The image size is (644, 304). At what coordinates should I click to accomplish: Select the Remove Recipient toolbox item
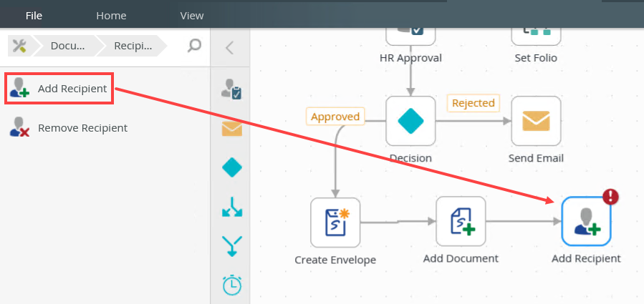(x=69, y=128)
